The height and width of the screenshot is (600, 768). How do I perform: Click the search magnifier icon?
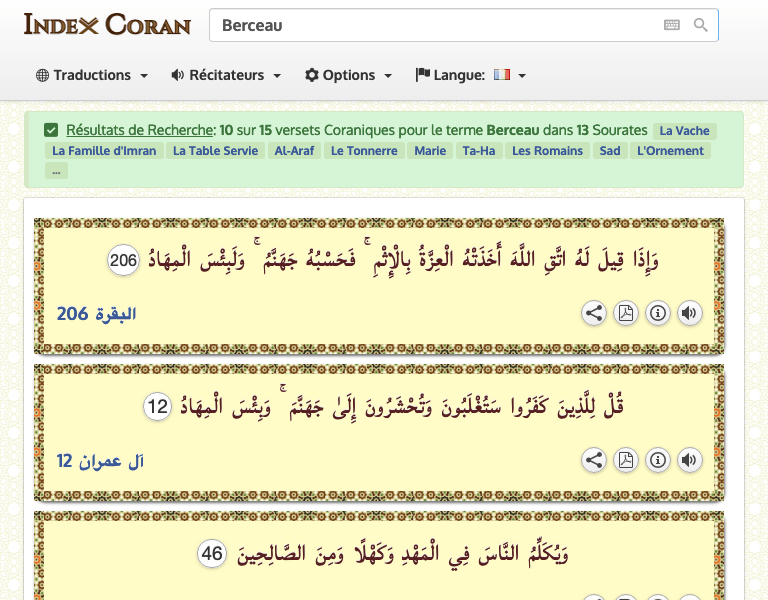(700, 26)
